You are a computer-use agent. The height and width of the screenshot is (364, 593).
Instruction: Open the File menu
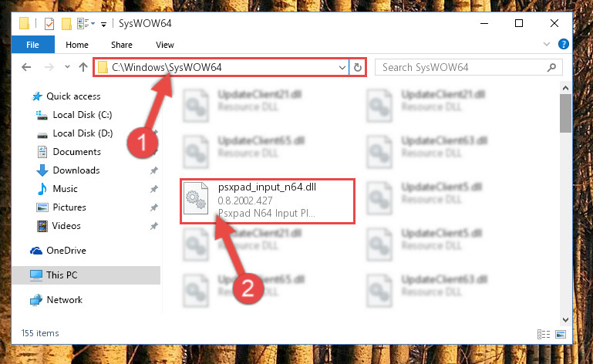[33, 45]
